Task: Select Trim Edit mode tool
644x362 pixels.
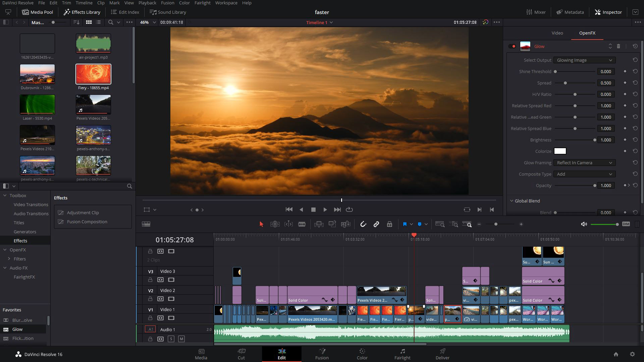Action: [x=275, y=224]
